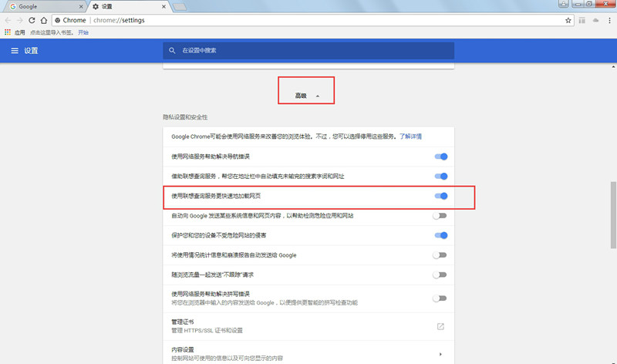Enable the Do Not Track request toggle
Screen dimensions: 617x364
440,275
